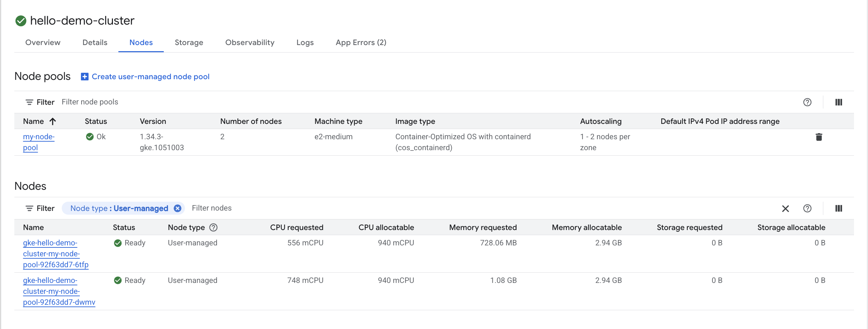
Task: Click the nodes Filter icon
Action: [x=29, y=208]
